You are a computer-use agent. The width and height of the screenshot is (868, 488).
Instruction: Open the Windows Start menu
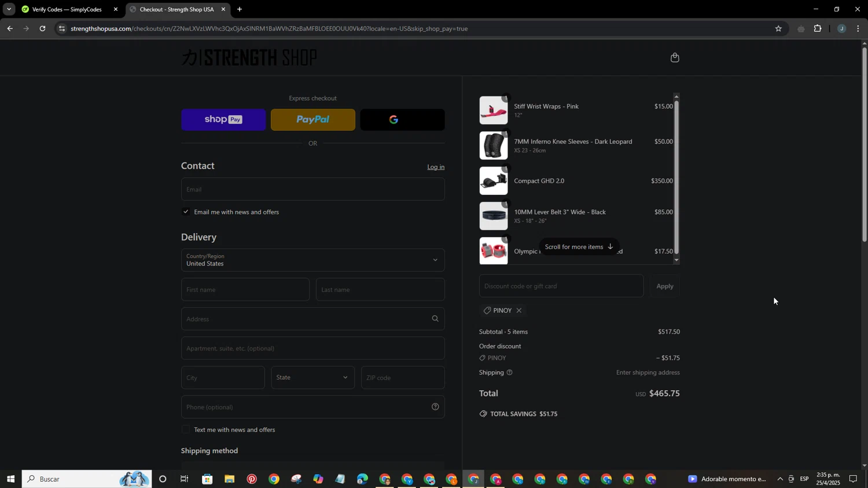tap(10, 479)
